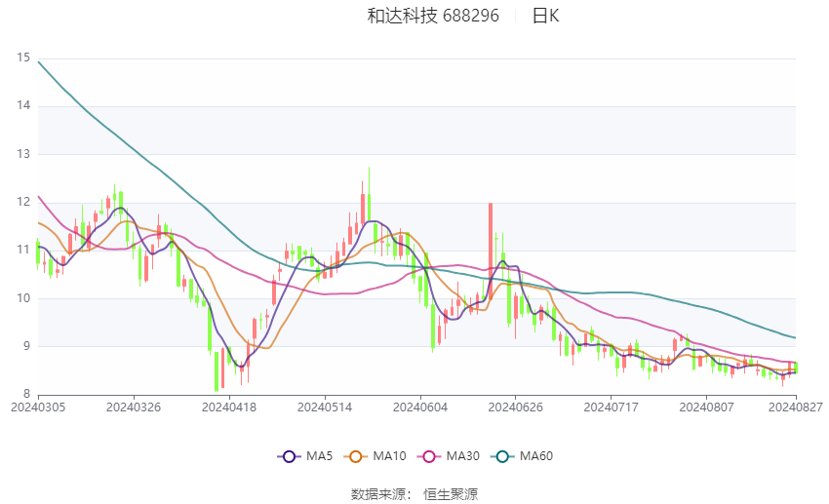Click x-axis date label 20240514

[325, 407]
